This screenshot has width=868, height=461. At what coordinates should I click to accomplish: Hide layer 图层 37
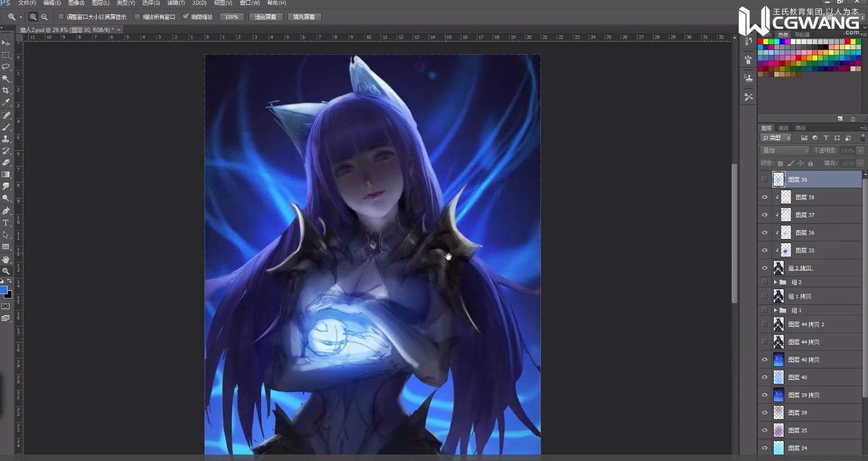pyautogui.click(x=764, y=215)
